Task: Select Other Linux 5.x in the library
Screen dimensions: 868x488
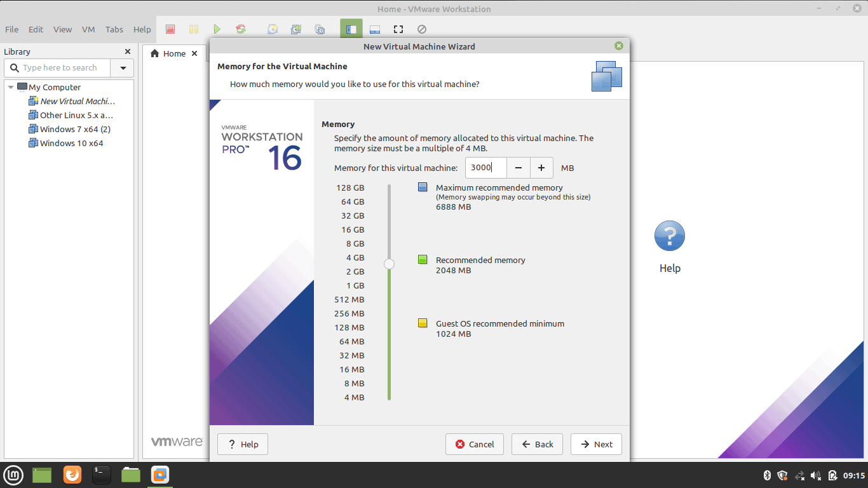Action: tap(76, 115)
